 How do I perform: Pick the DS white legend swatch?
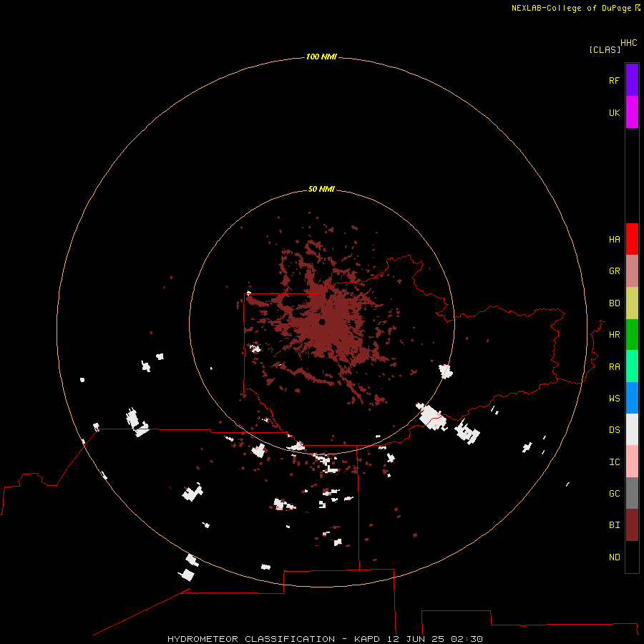pyautogui.click(x=632, y=429)
